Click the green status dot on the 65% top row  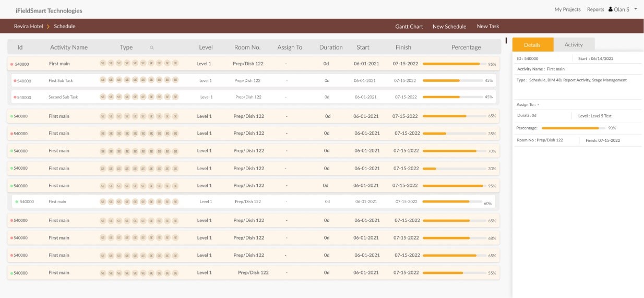[x=11, y=116]
